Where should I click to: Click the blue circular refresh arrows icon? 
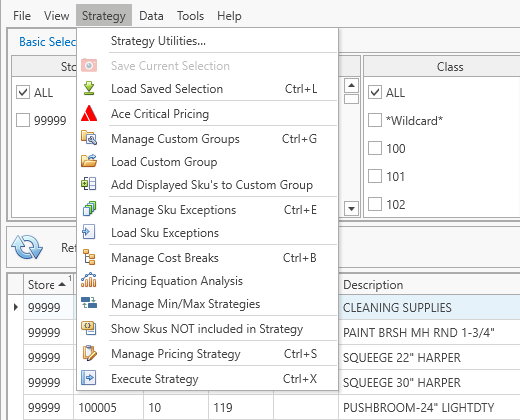coord(27,247)
